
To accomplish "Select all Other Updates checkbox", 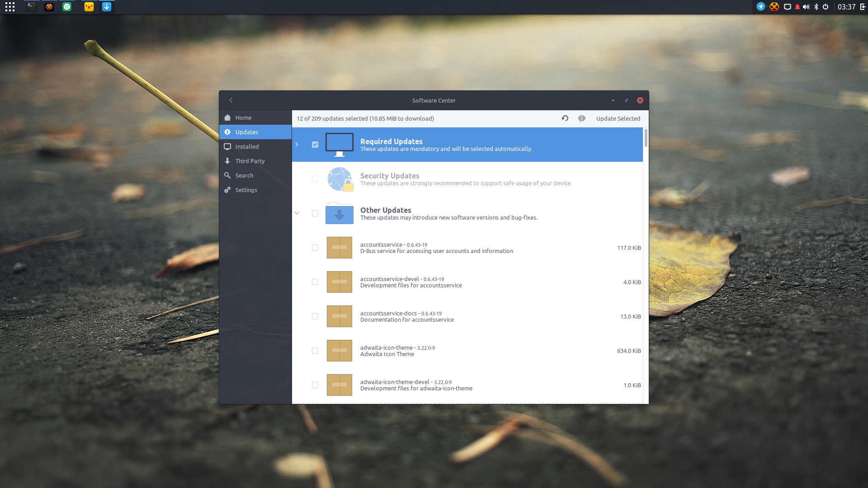I will (x=315, y=213).
